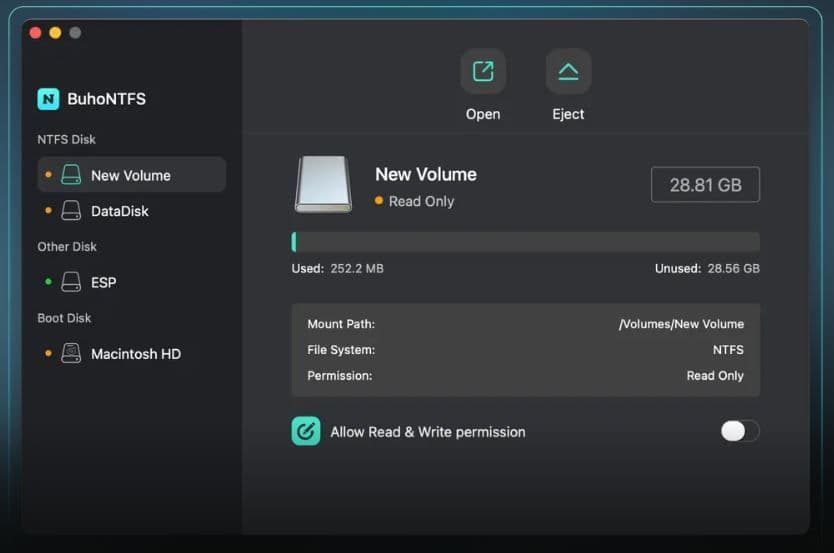Click the Unused: 28.56 GB text
Image resolution: width=834 pixels, height=553 pixels.
click(707, 269)
